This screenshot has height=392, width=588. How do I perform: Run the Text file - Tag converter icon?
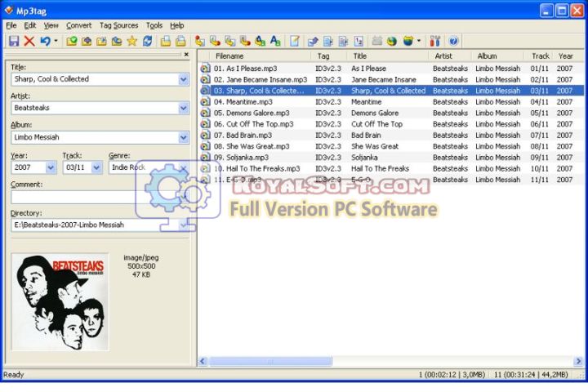pyautogui.click(x=245, y=41)
